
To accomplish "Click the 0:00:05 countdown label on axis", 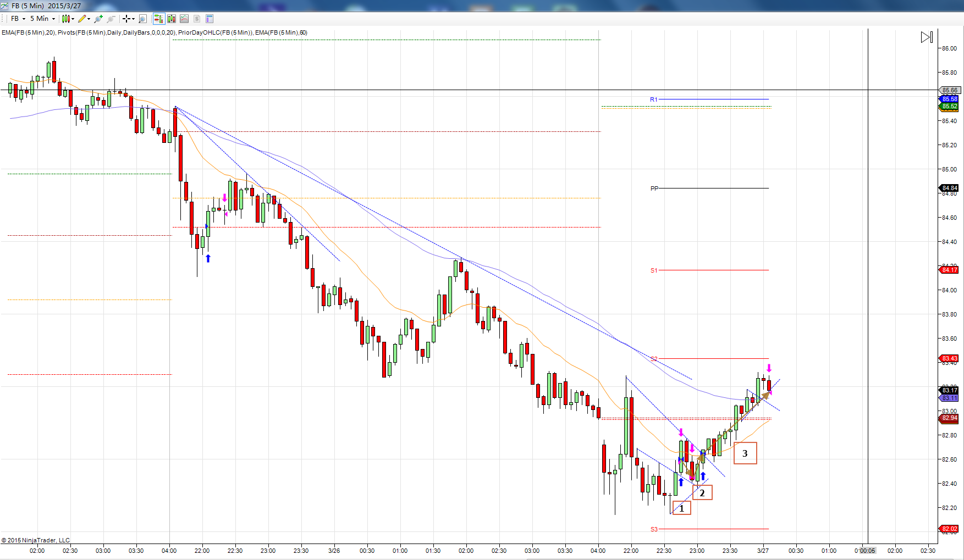I will 868,551.
